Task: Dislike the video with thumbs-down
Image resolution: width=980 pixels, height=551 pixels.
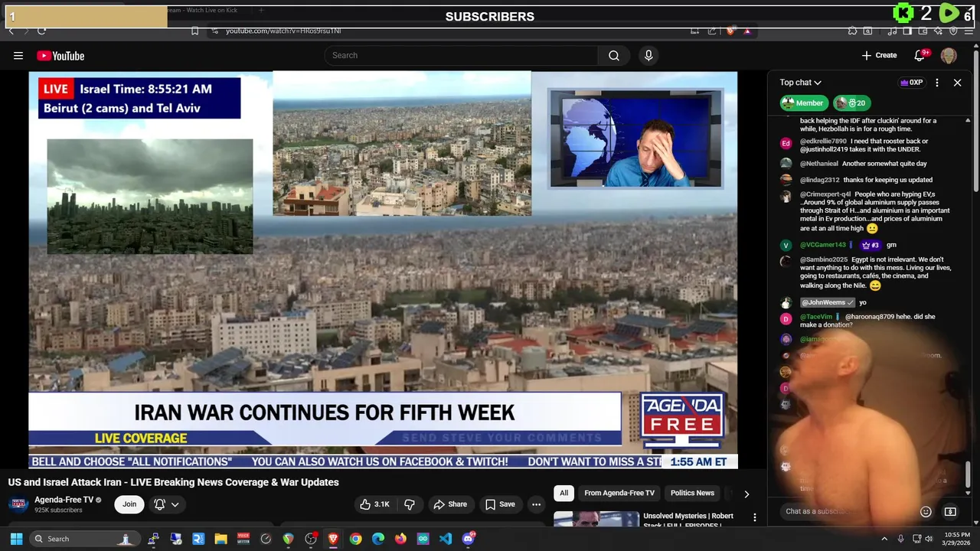Action: coord(410,504)
